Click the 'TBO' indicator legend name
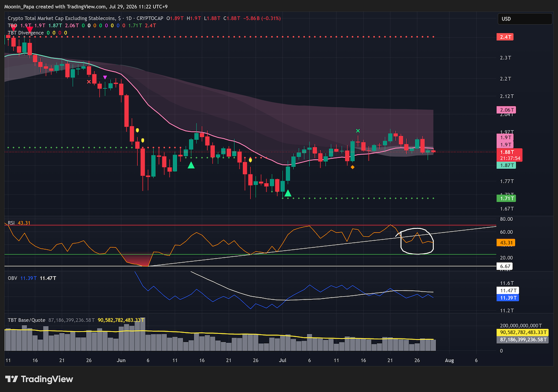The image size is (558, 392). pyautogui.click(x=12, y=26)
